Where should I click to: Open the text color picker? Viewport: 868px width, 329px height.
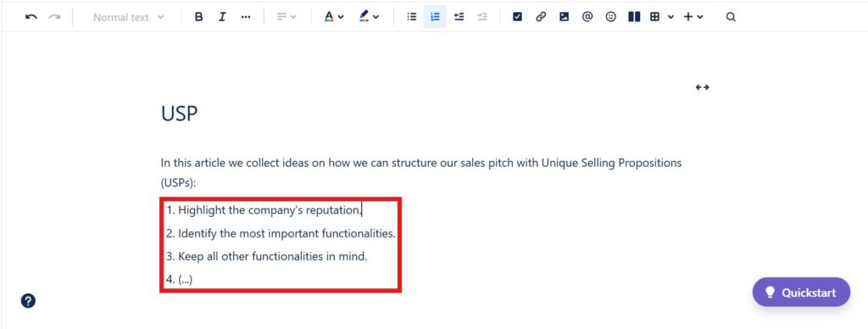(x=334, y=17)
